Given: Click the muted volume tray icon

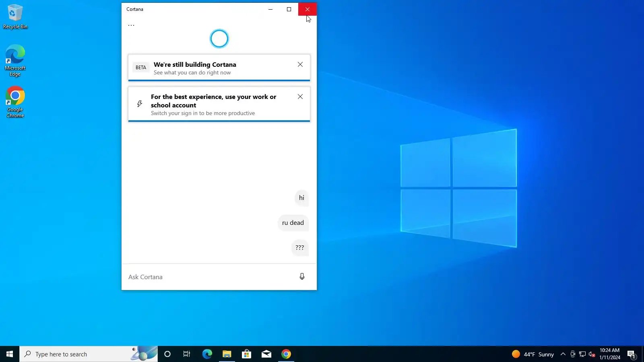Looking at the screenshot, I should pyautogui.click(x=592, y=354).
